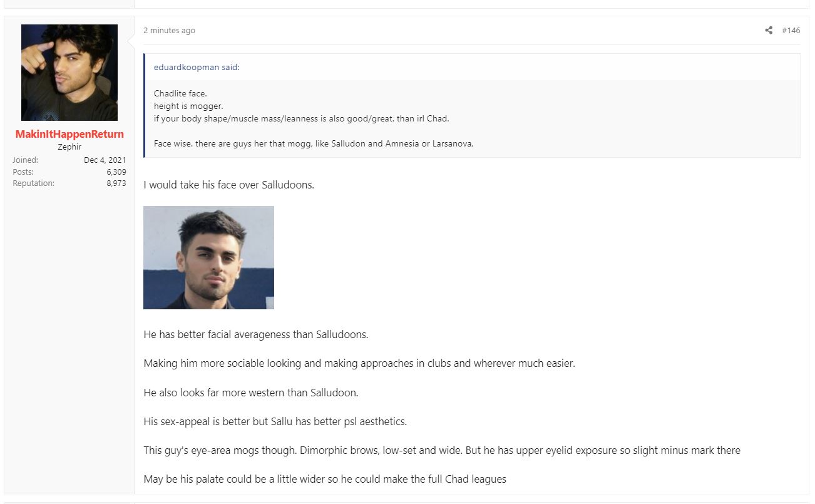
Task: Open the #146 post permalink
Action: click(791, 30)
